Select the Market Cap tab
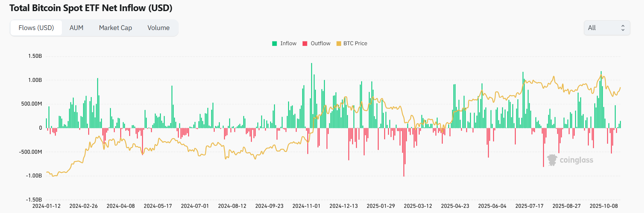This screenshot has height=213, width=644. 115,28
